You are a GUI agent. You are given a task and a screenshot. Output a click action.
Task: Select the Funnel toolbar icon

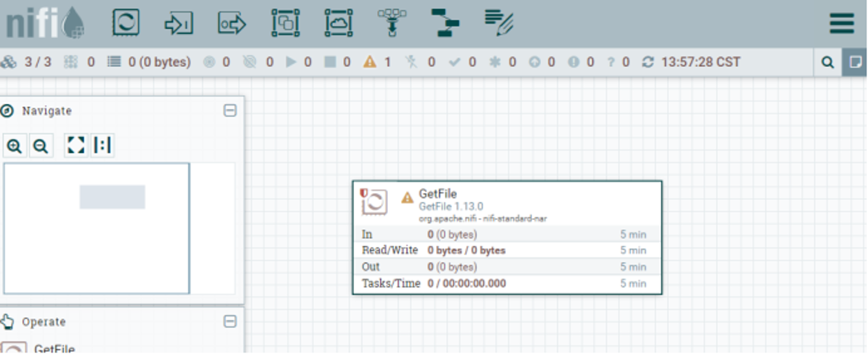pyautogui.click(x=392, y=23)
